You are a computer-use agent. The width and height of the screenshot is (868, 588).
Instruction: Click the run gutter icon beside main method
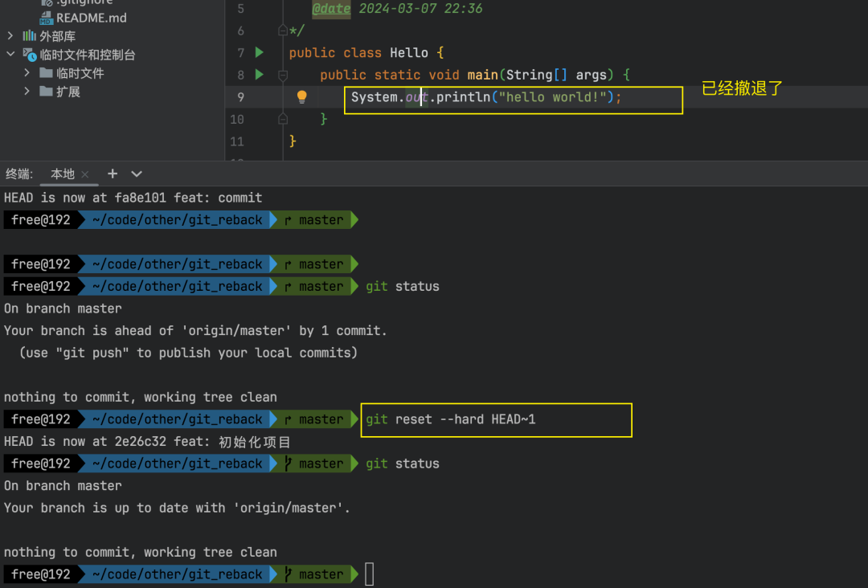[x=259, y=75]
